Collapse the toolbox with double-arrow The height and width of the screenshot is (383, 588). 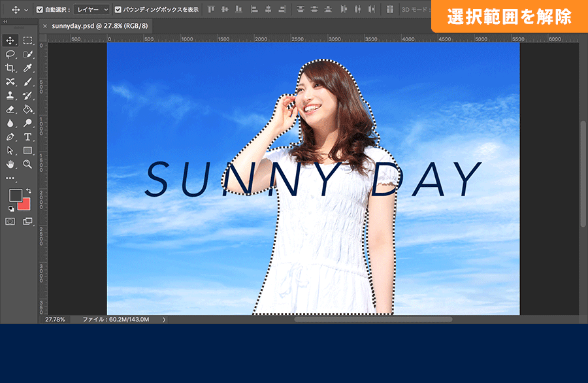(x=5, y=22)
